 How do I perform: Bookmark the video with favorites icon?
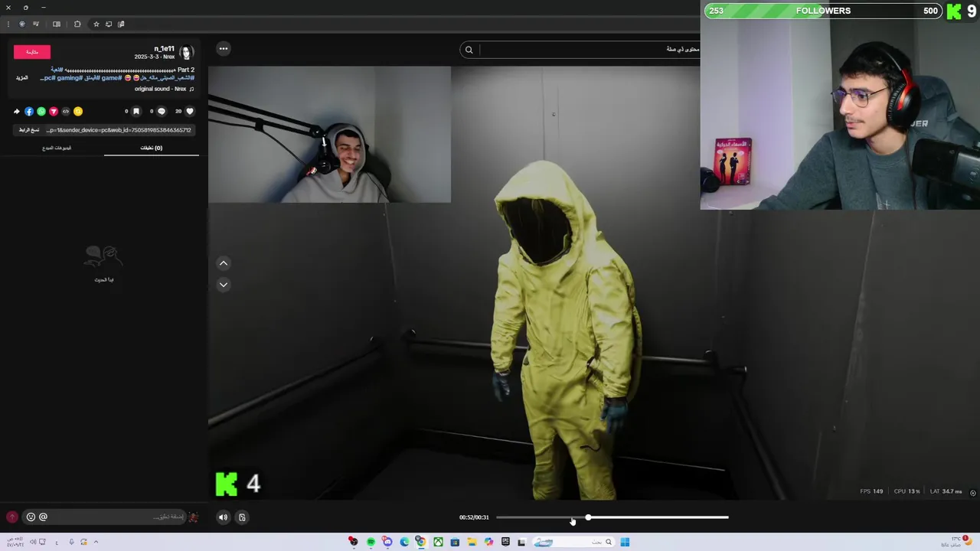(x=136, y=111)
